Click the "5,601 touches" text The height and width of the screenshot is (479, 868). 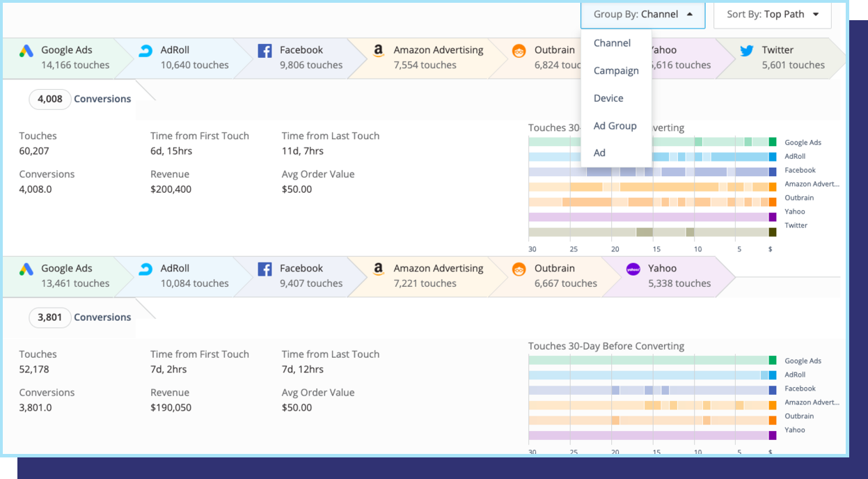(794, 65)
